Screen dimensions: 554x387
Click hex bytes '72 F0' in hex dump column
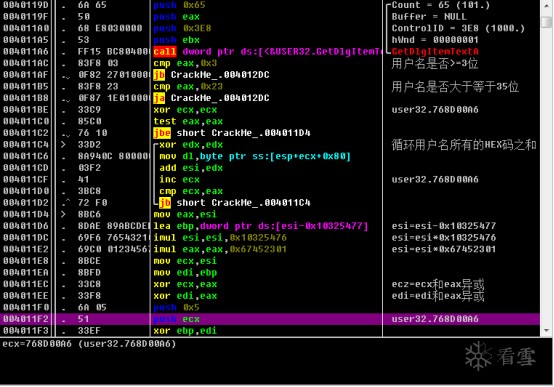tap(93, 203)
